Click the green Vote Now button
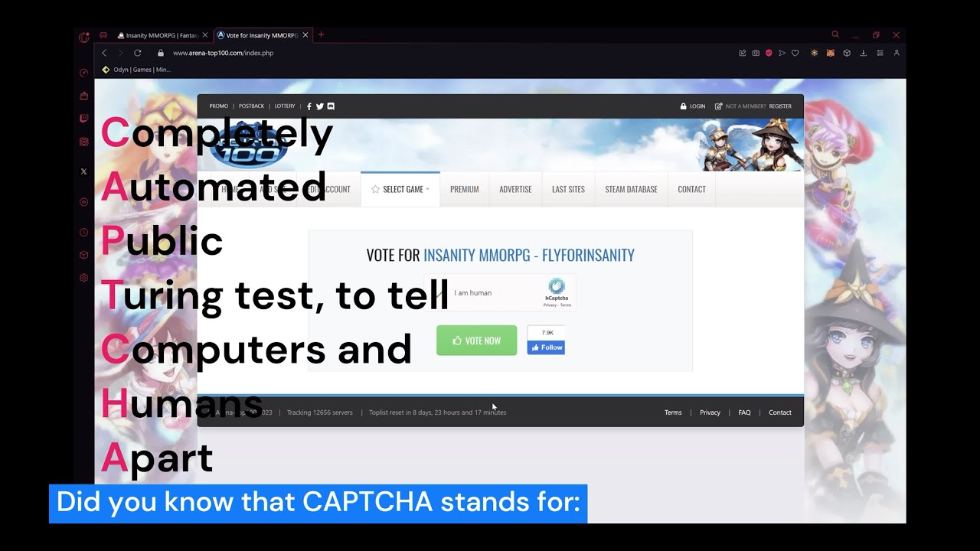Screen dimensions: 980x551 pos(477,341)
